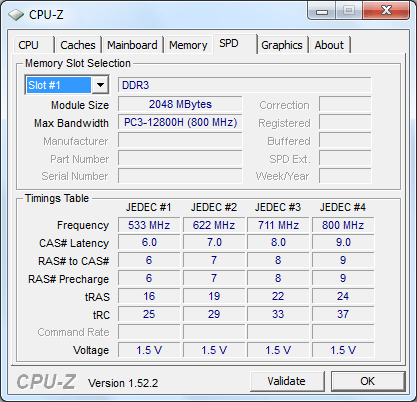This screenshot has width=417, height=402.
Task: Click the Max Bandwidth label
Action: pyautogui.click(x=71, y=123)
